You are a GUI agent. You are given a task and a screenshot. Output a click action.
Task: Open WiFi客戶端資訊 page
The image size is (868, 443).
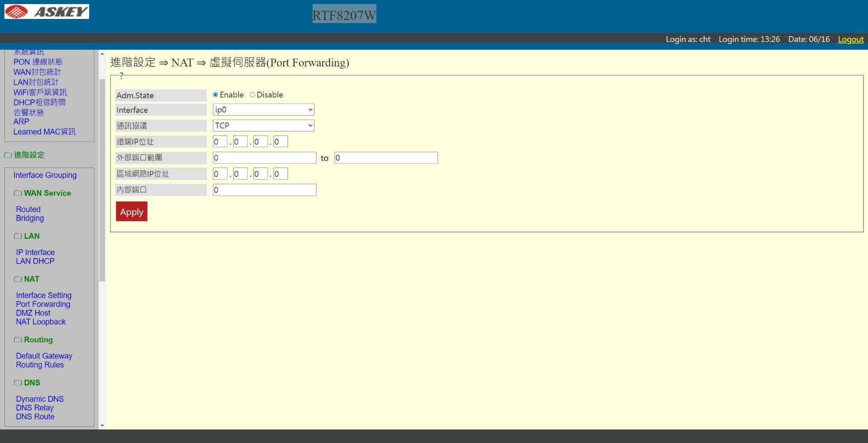40,92
